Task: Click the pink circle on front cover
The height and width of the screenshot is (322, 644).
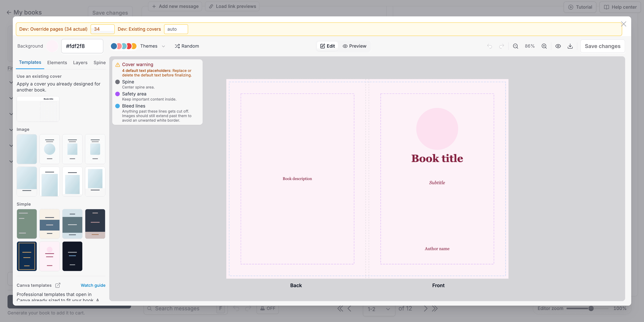Action: click(x=437, y=129)
